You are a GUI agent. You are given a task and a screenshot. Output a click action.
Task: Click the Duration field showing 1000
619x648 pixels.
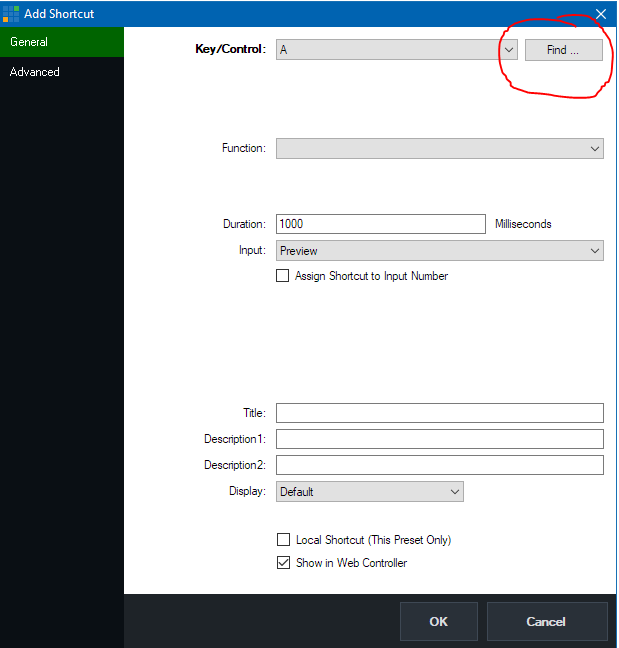click(x=380, y=224)
